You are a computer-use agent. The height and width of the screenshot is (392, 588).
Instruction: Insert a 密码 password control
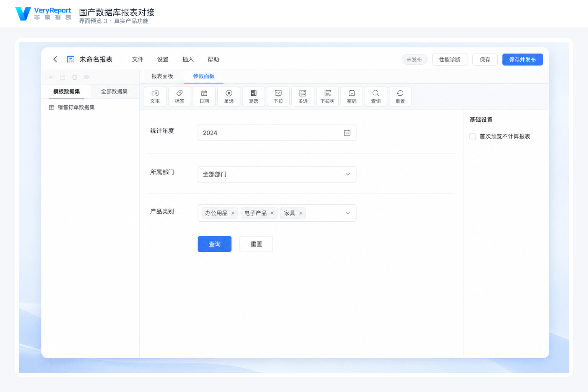(x=352, y=96)
